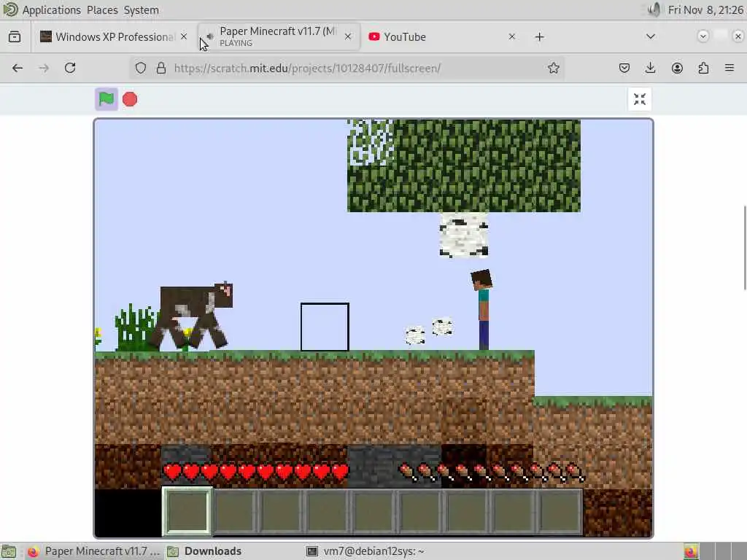The image size is (747, 560).
Task: Open the Places menu
Action: 102,10
